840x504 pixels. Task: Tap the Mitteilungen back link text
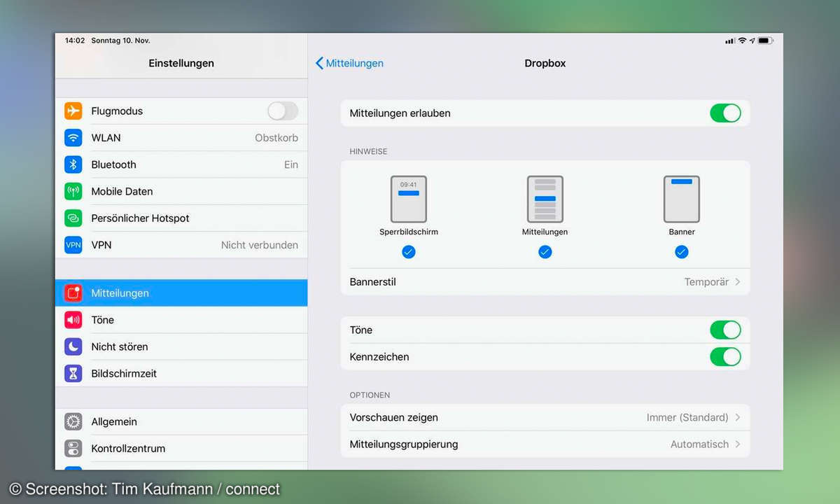(355, 63)
